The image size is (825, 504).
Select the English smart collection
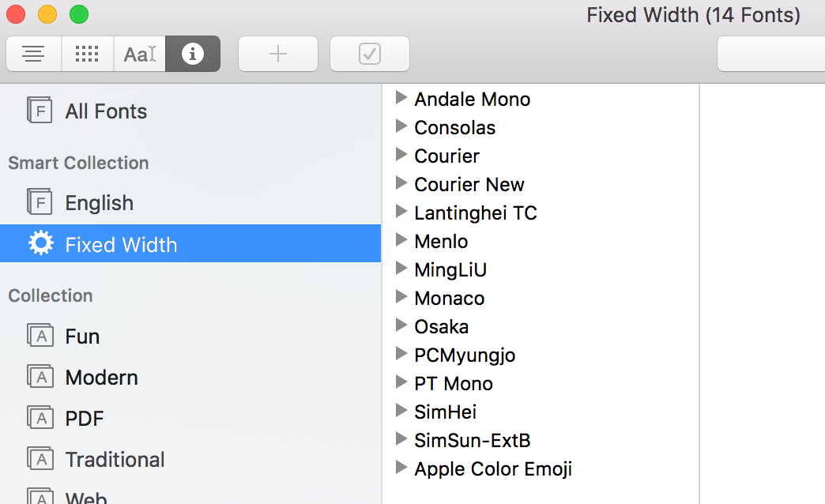coord(99,203)
